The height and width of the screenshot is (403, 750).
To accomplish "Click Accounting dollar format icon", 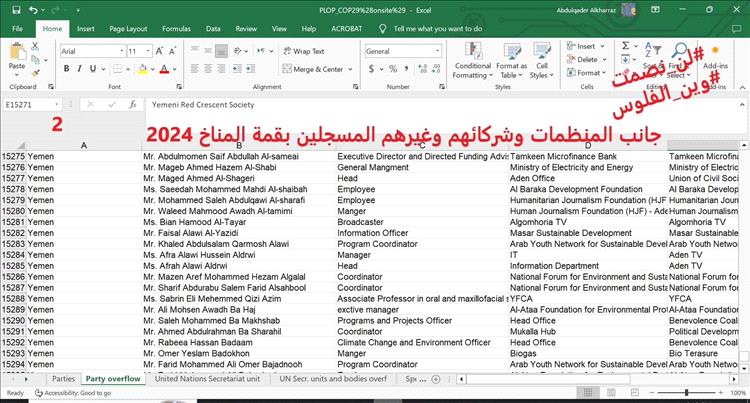I will pyautogui.click(x=372, y=69).
